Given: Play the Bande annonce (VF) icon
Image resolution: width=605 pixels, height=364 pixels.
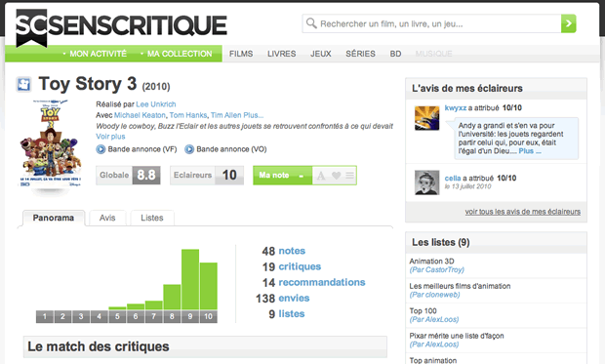Looking at the screenshot, I should (101, 149).
